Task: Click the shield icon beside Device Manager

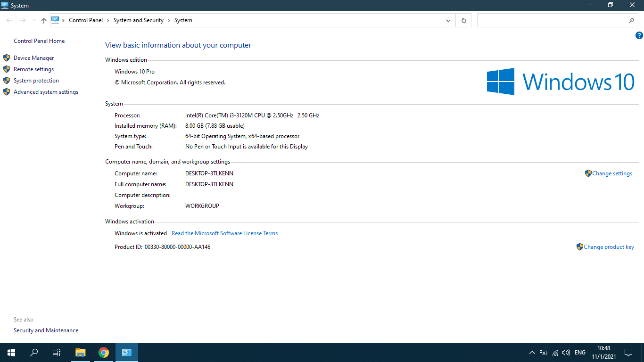Action: [7, 58]
